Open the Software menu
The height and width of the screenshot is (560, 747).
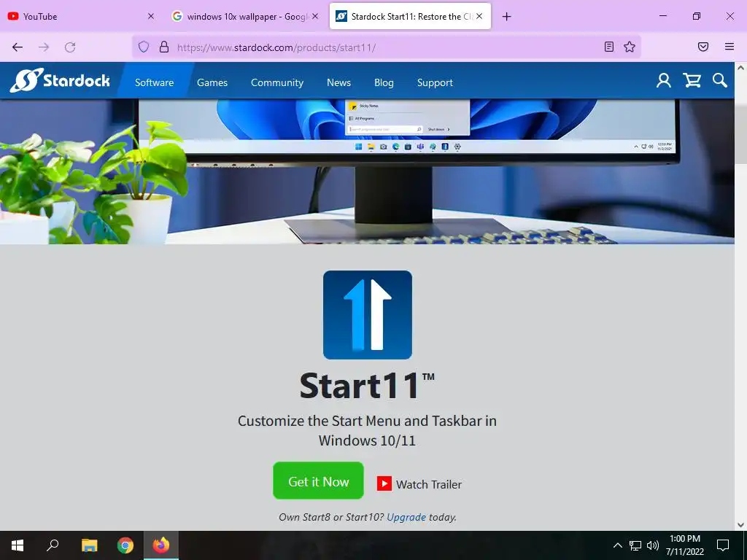pos(155,82)
